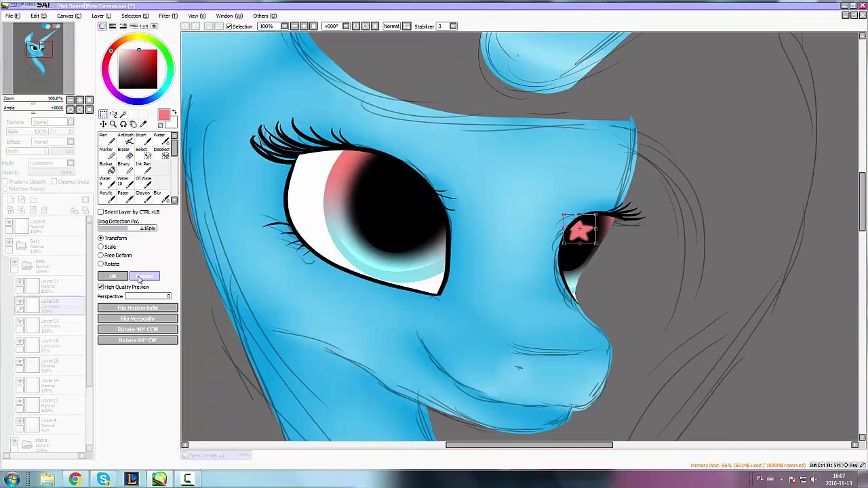
Task: Open the Layer menu
Action: pyautogui.click(x=101, y=16)
